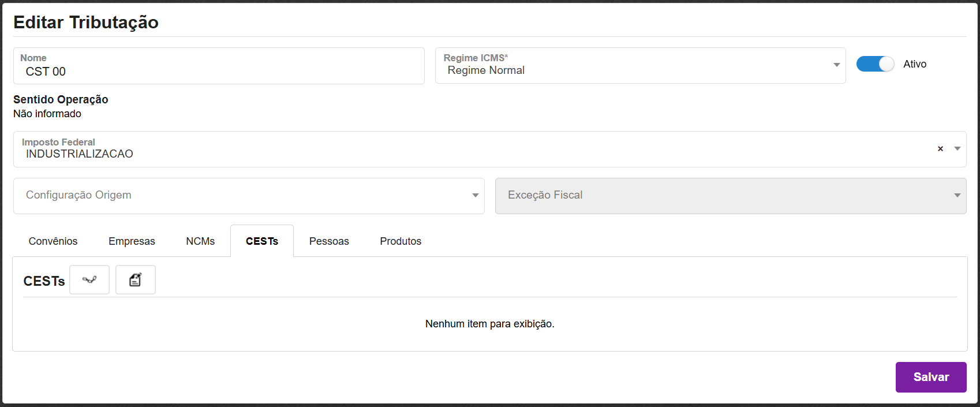Screen dimensions: 980x407
Task: Click the Nome field containing CST 00
Action: pos(218,72)
